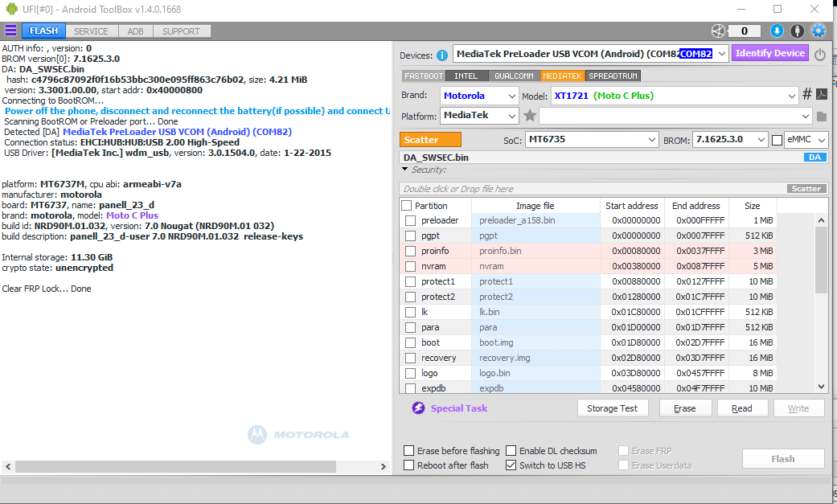Check the preloader partition checkbox
Image resolution: width=837 pixels, height=504 pixels.
[411, 220]
